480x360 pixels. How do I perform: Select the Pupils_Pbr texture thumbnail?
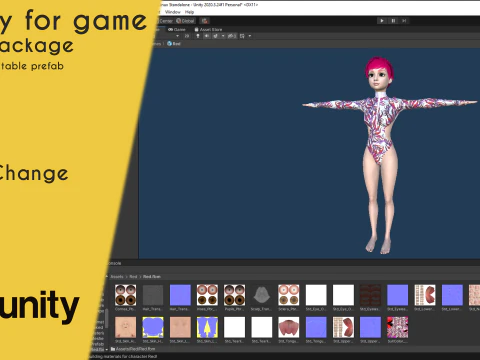[x=234, y=295]
